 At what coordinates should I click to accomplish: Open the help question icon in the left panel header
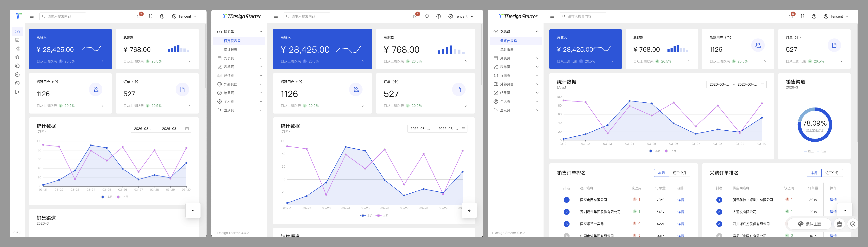(x=162, y=16)
